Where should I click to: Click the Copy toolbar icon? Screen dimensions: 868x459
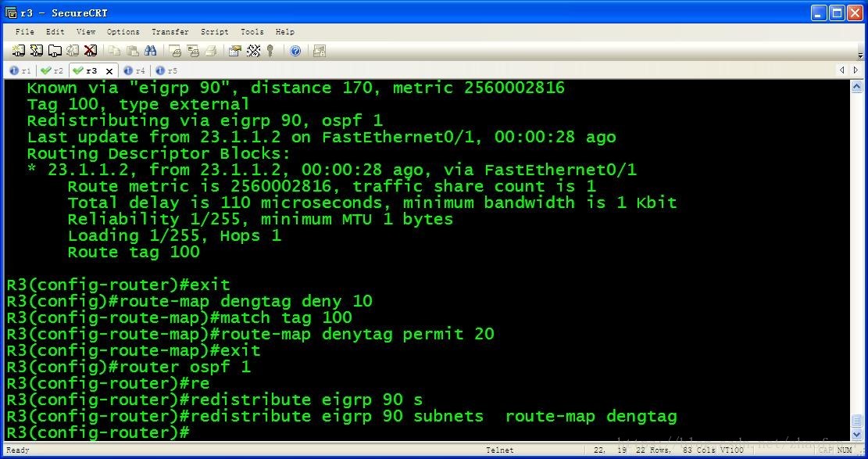coord(115,51)
